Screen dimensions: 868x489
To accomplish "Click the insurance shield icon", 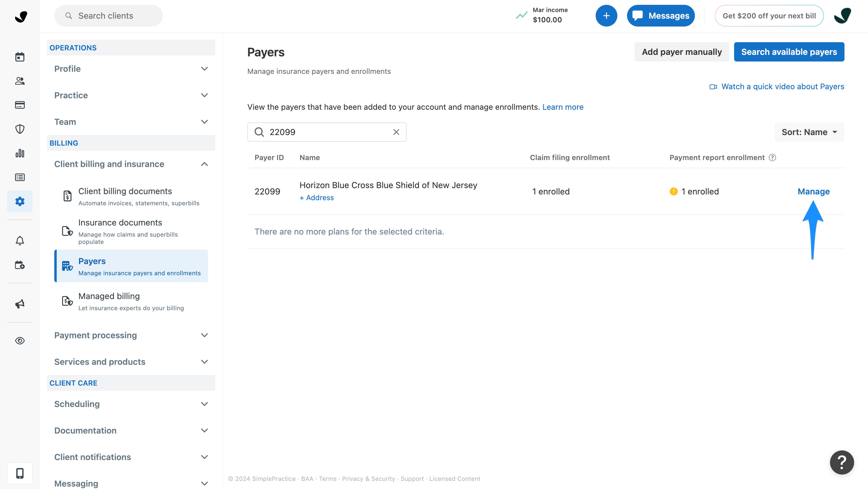I will pyautogui.click(x=20, y=129).
